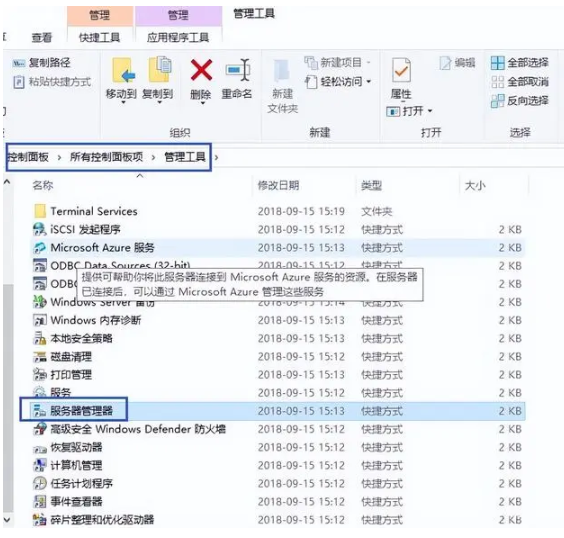
Task: Sort by the 类型 column header
Action: [x=371, y=185]
